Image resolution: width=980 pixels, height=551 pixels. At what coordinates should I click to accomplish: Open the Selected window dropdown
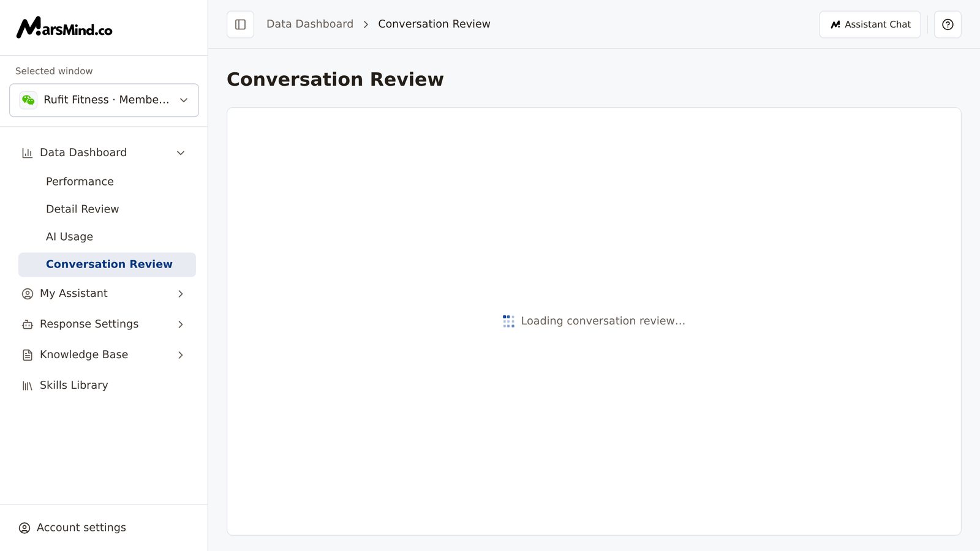click(x=104, y=100)
